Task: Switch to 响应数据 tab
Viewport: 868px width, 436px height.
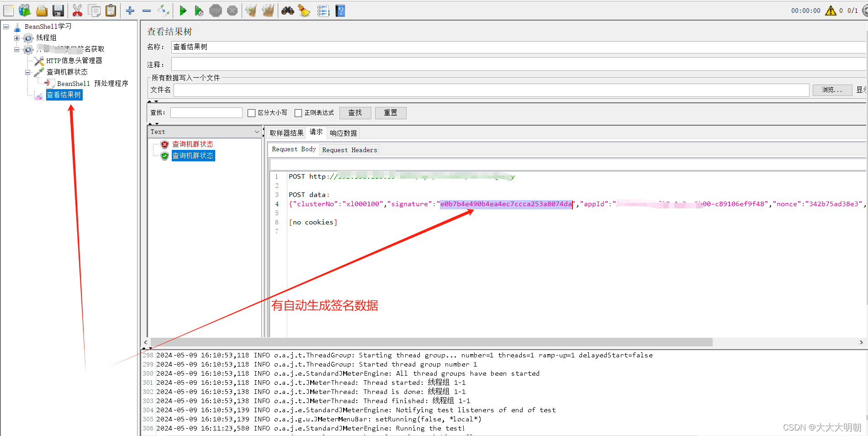Action: pyautogui.click(x=344, y=133)
